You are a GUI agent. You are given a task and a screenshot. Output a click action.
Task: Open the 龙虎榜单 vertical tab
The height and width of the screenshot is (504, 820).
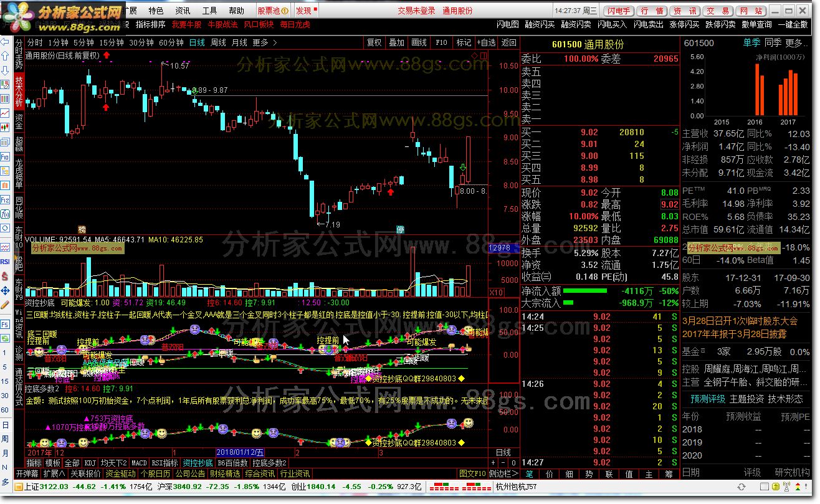click(19, 174)
